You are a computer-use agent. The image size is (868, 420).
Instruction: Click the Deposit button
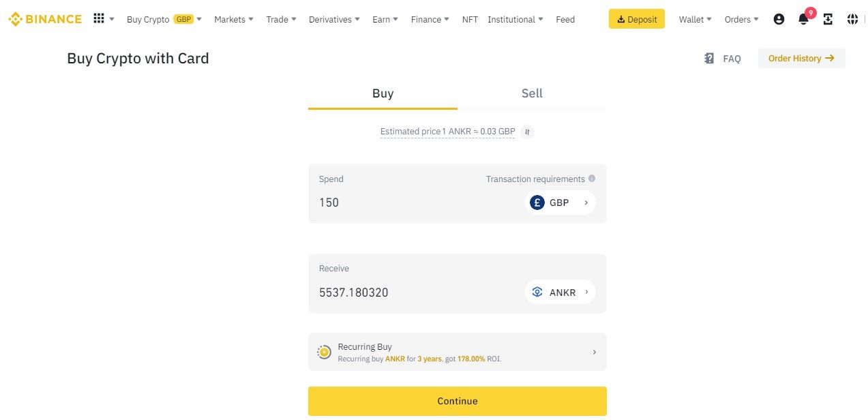click(636, 19)
